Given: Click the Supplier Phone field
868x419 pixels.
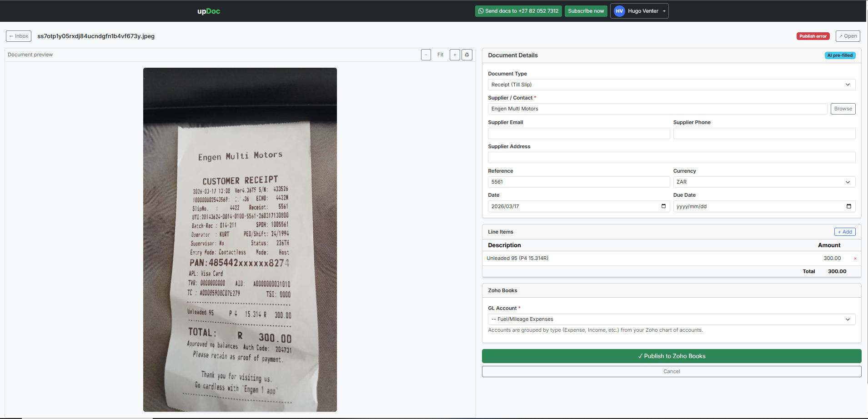Looking at the screenshot, I should pyautogui.click(x=764, y=133).
